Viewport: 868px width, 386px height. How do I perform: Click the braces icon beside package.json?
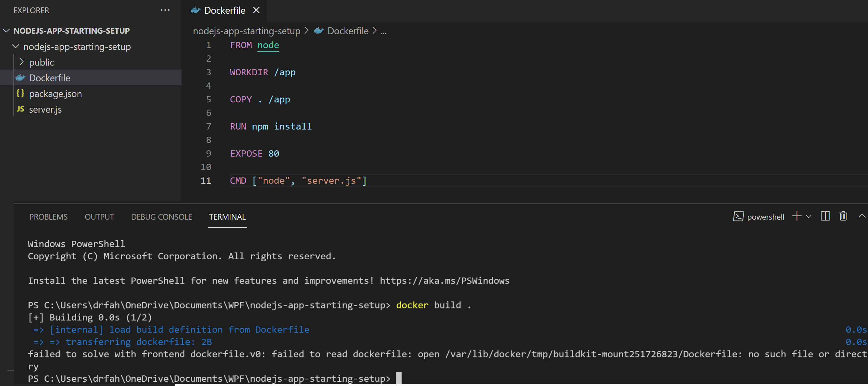point(21,94)
